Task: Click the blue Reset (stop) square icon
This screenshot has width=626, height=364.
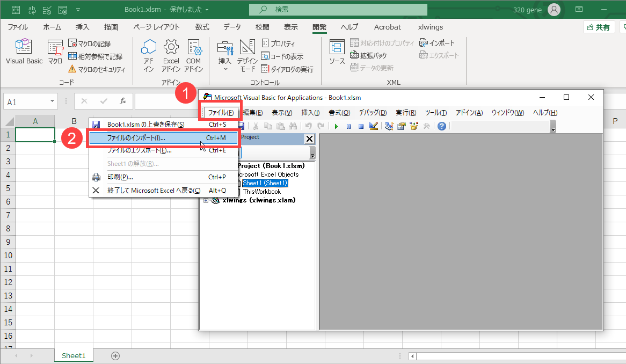Action: (x=361, y=126)
